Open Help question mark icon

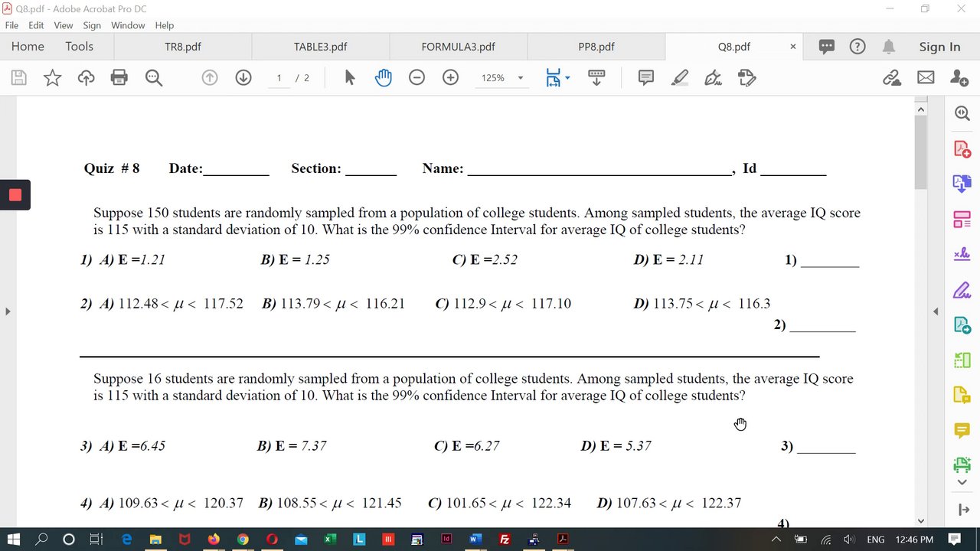(857, 47)
